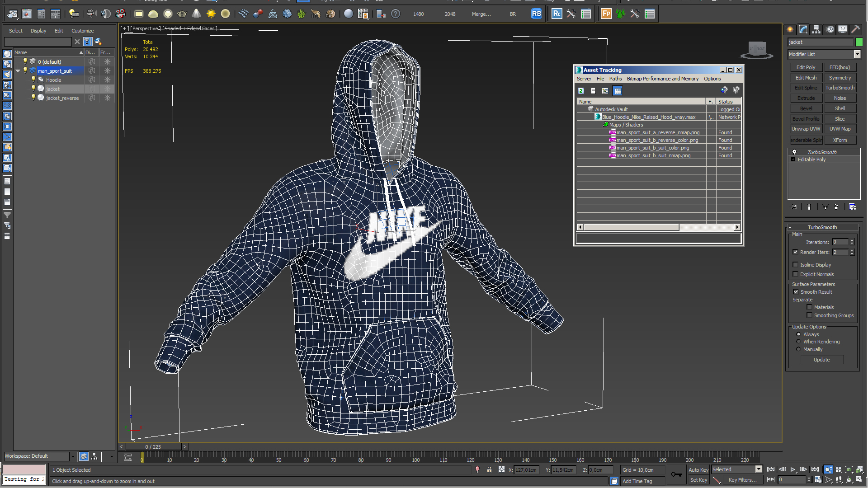
Task: Click the Asset Tracking table view icon
Action: pyautogui.click(x=618, y=91)
